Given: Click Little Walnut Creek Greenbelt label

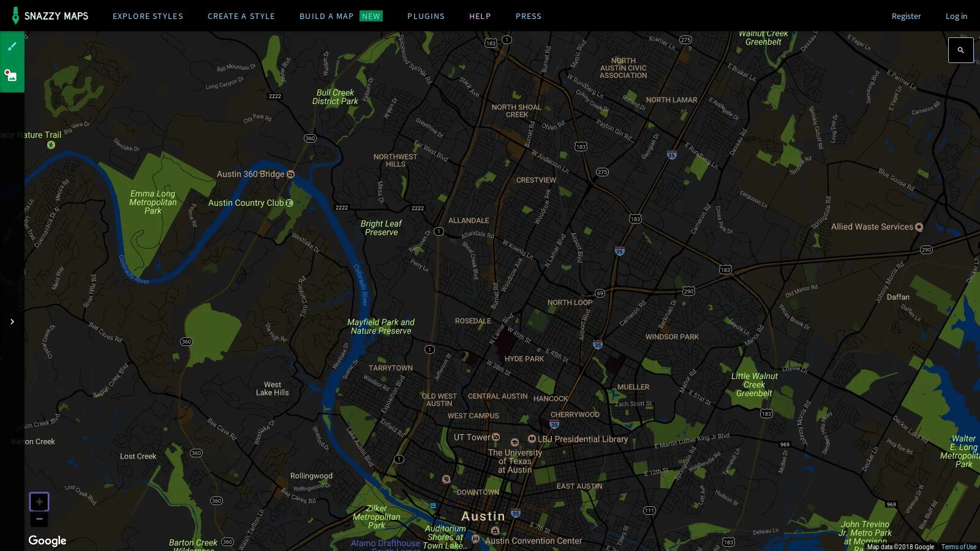Looking at the screenshot, I should point(754,384).
